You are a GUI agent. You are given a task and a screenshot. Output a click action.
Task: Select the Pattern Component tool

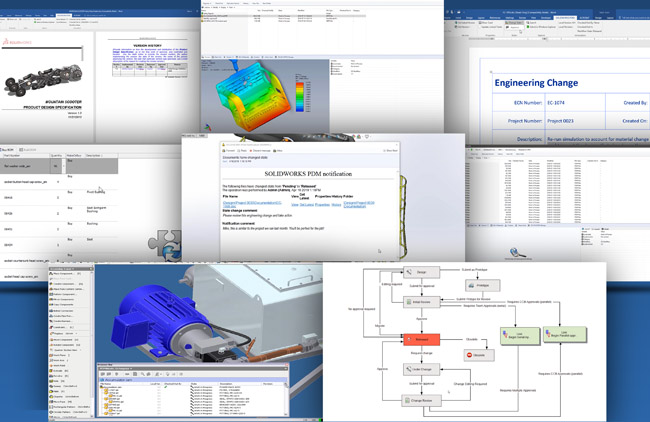point(65,294)
